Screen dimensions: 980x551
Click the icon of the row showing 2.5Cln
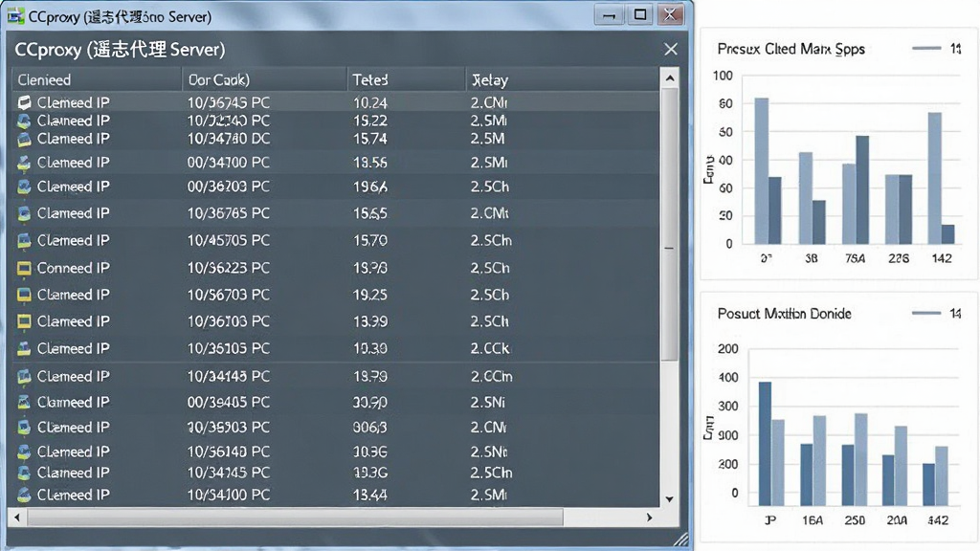24,473
